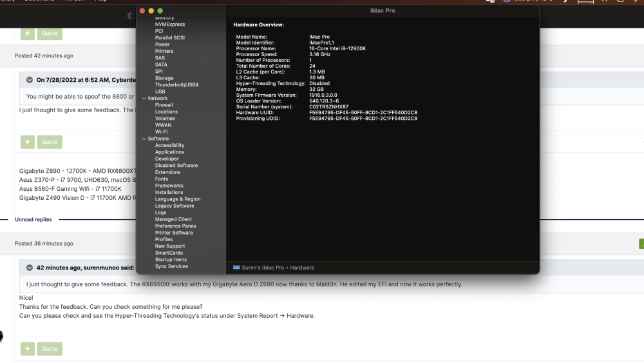This screenshot has height=363, width=644.
Task: Select Storage in the sidebar
Action: (164, 78)
